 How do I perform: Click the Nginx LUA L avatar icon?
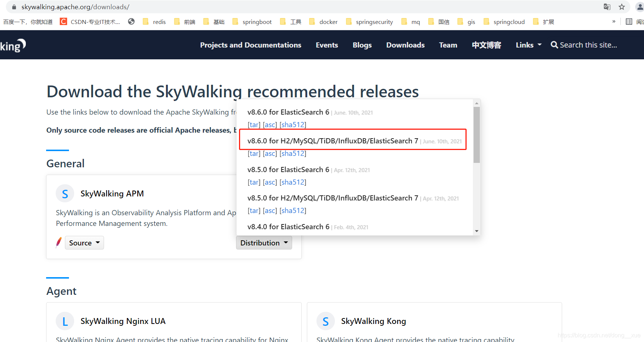point(65,321)
